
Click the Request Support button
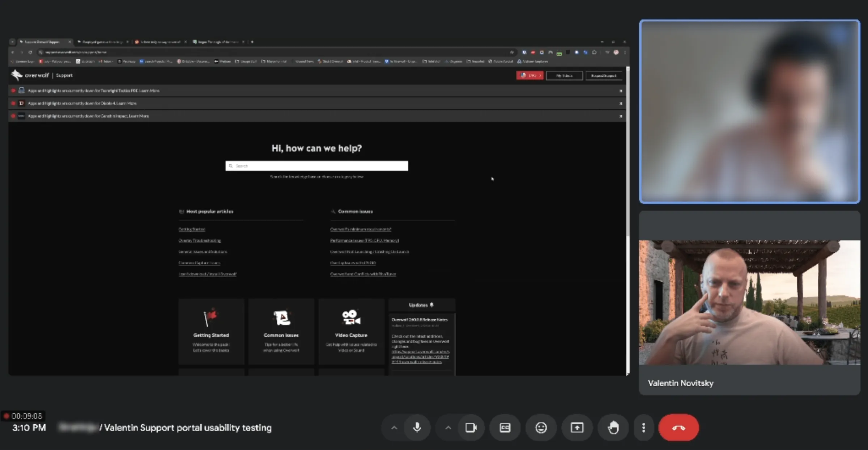(604, 76)
